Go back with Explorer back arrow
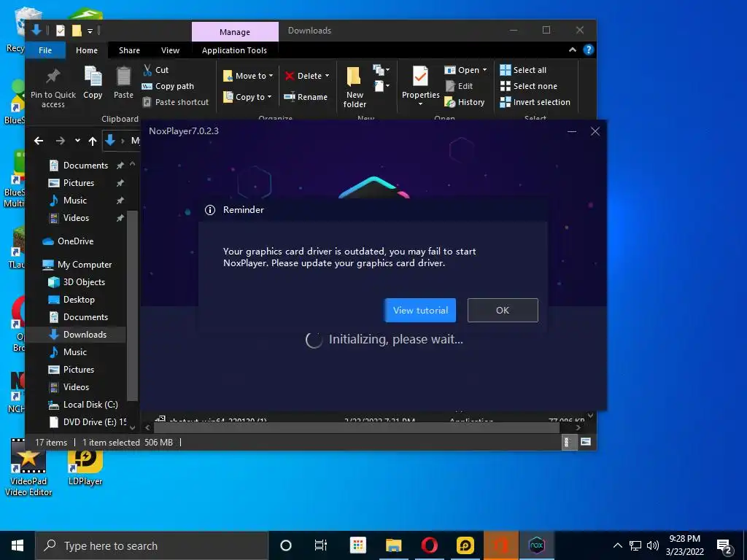Viewport: 747px width, 560px height. click(x=39, y=141)
